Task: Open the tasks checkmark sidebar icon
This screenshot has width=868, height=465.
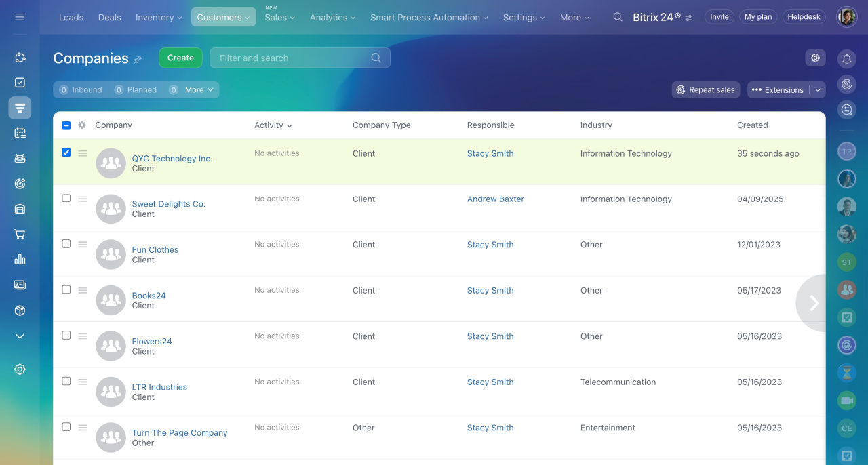Action: (x=20, y=83)
